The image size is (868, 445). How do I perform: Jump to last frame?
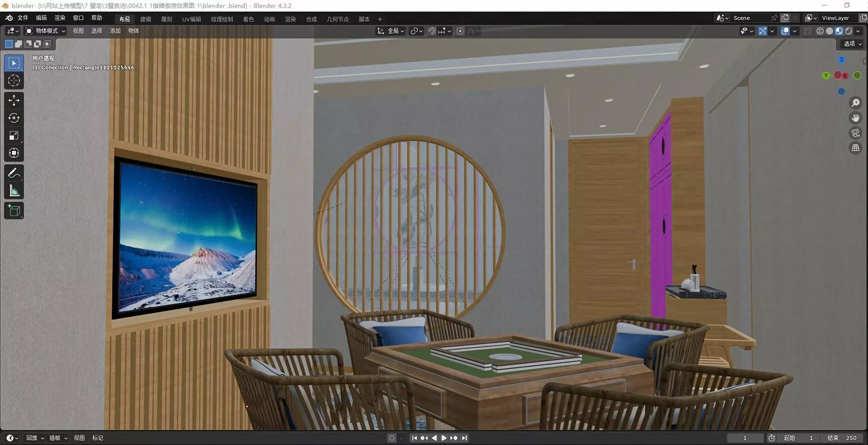(x=464, y=438)
